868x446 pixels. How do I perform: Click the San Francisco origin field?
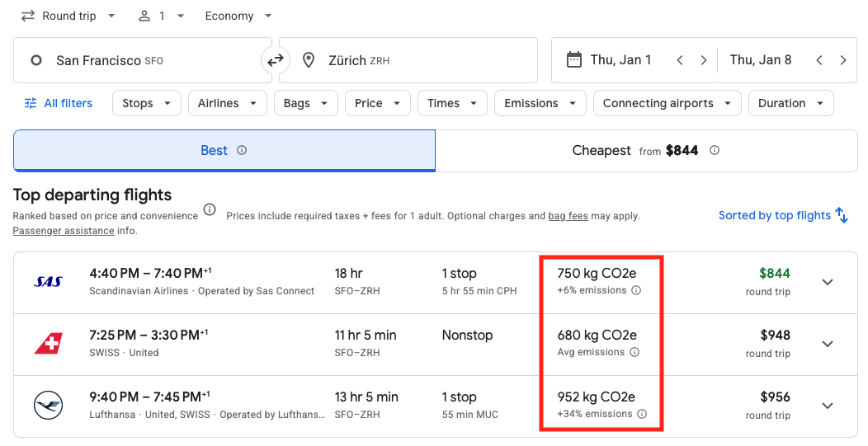142,60
